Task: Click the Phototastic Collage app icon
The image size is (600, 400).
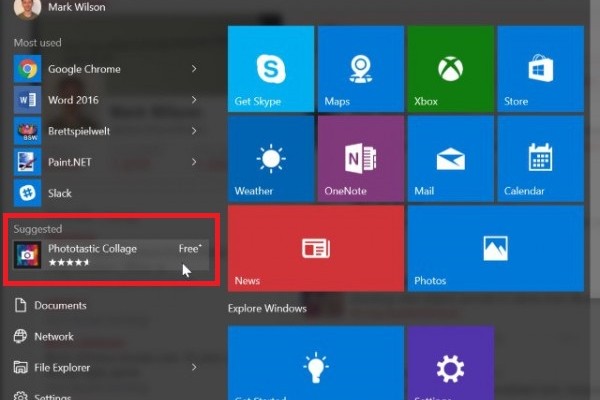Action: point(28,255)
